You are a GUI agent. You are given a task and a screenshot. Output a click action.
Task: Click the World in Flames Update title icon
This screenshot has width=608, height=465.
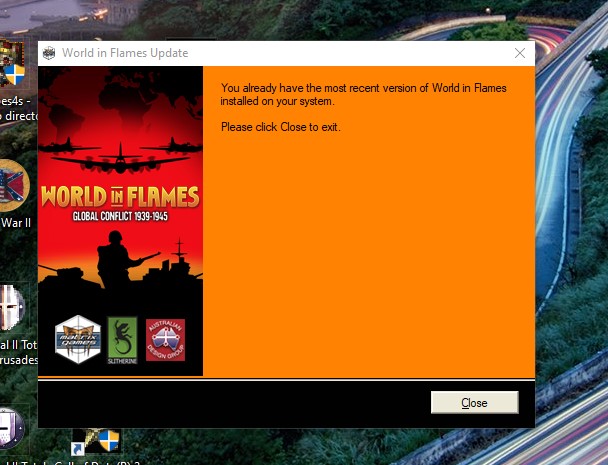pos(49,53)
